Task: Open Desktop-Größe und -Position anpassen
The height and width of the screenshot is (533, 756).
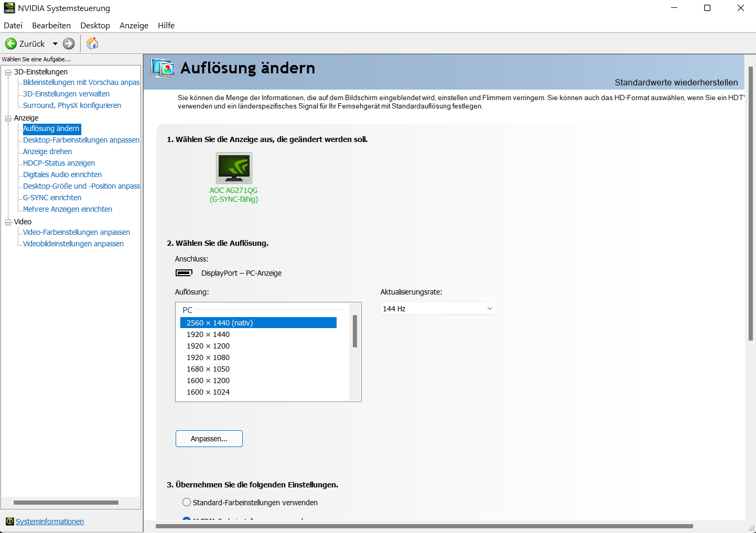Action: point(81,186)
